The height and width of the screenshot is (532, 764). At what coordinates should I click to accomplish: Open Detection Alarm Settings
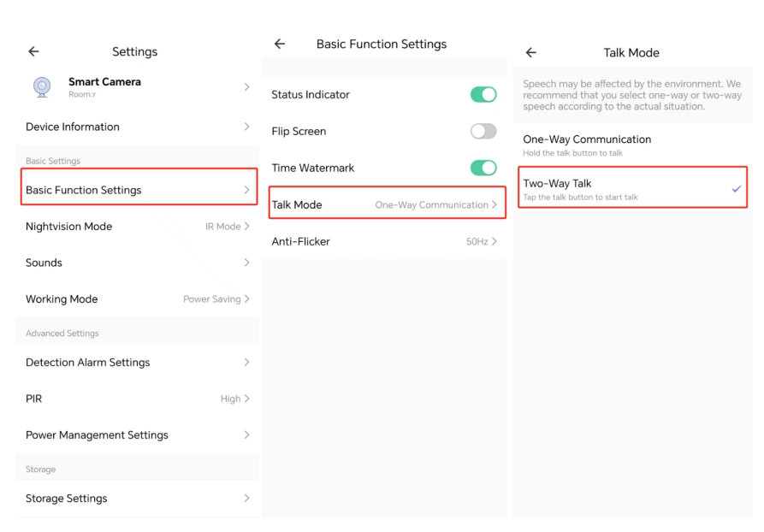137,363
